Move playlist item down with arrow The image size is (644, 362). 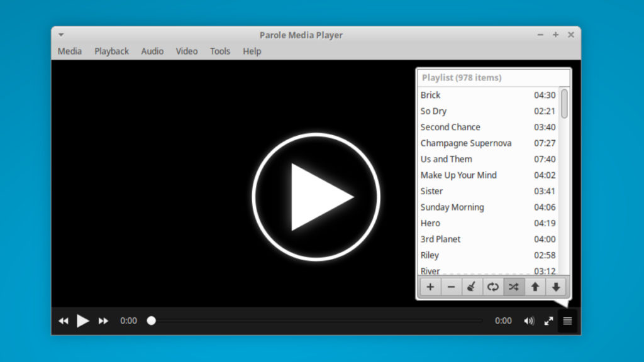[x=556, y=287]
